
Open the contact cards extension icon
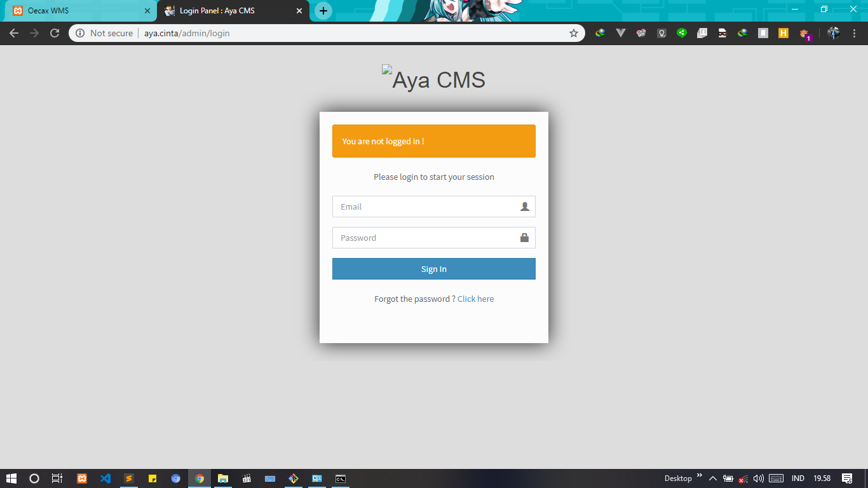pos(702,33)
